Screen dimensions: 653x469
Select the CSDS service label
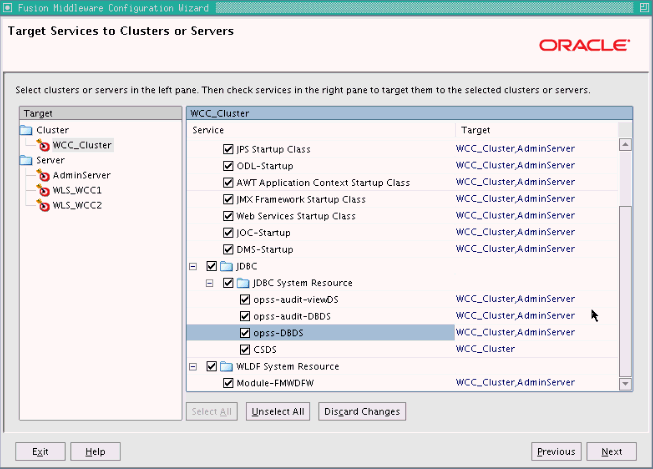coord(265,349)
